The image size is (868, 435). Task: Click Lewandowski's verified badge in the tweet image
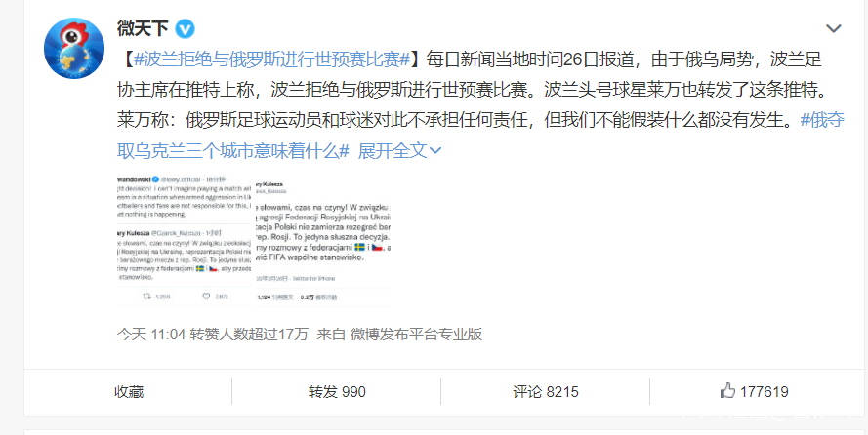click(x=156, y=179)
